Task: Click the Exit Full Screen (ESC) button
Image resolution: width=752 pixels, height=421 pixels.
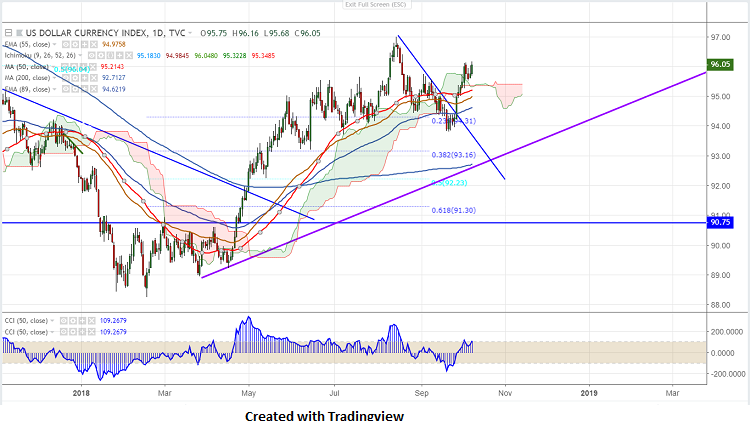Action: 376,4
